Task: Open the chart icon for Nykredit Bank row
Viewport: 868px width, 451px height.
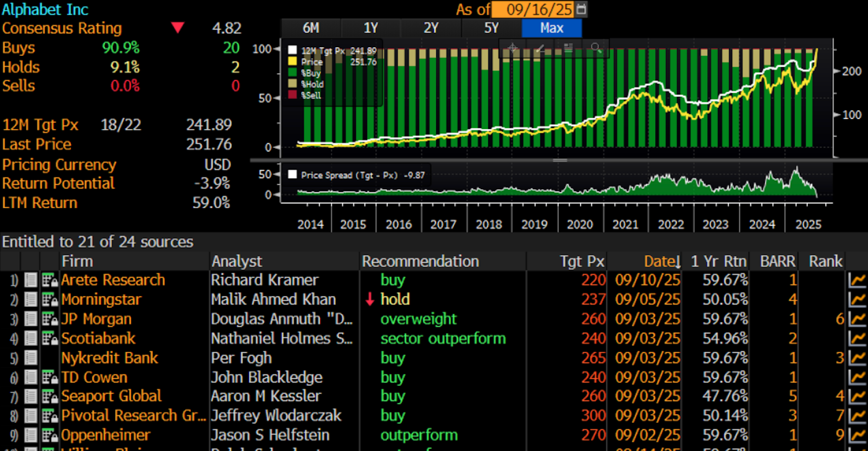Action: click(x=857, y=358)
